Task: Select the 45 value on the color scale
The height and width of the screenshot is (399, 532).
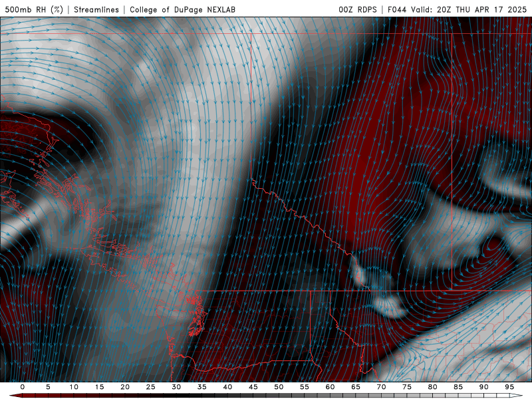Action: tap(253, 387)
